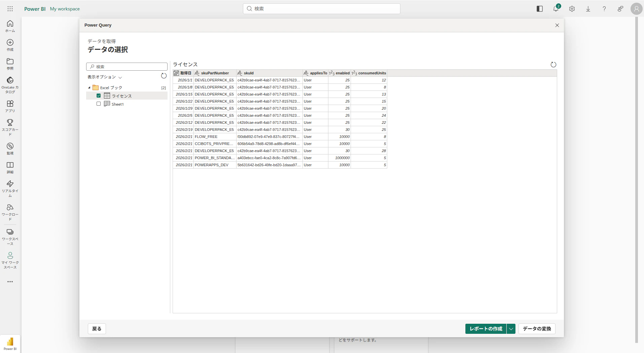
Task: Open OneLake カタログ in sidebar
Action: 10,85
